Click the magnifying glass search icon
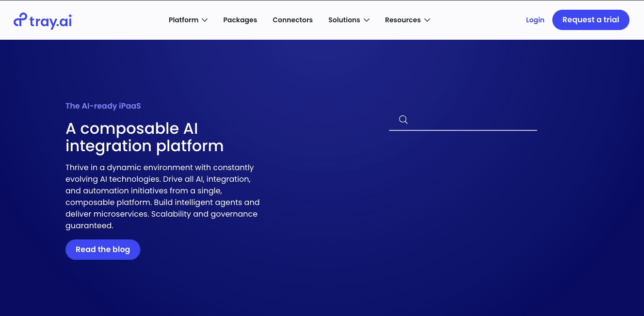The image size is (644, 316). click(x=403, y=120)
